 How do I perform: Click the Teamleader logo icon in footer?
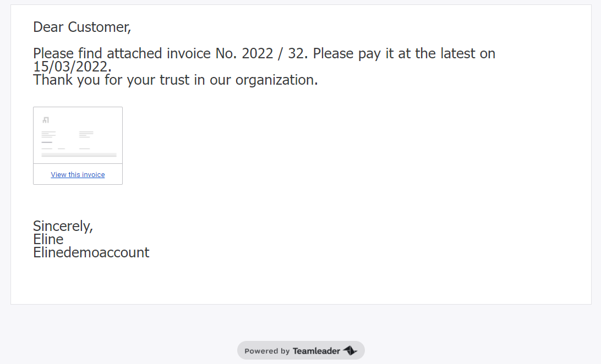pos(350,350)
